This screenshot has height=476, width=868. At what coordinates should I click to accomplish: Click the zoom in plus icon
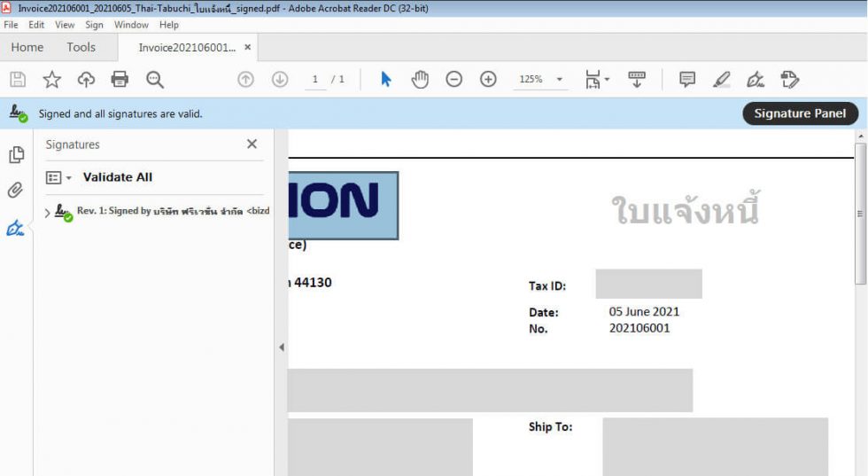click(488, 80)
